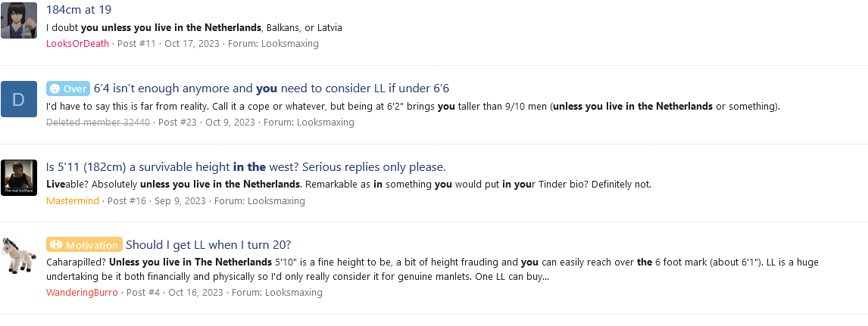Open WanderingBurro's donkey plush avatar

(x=19, y=256)
